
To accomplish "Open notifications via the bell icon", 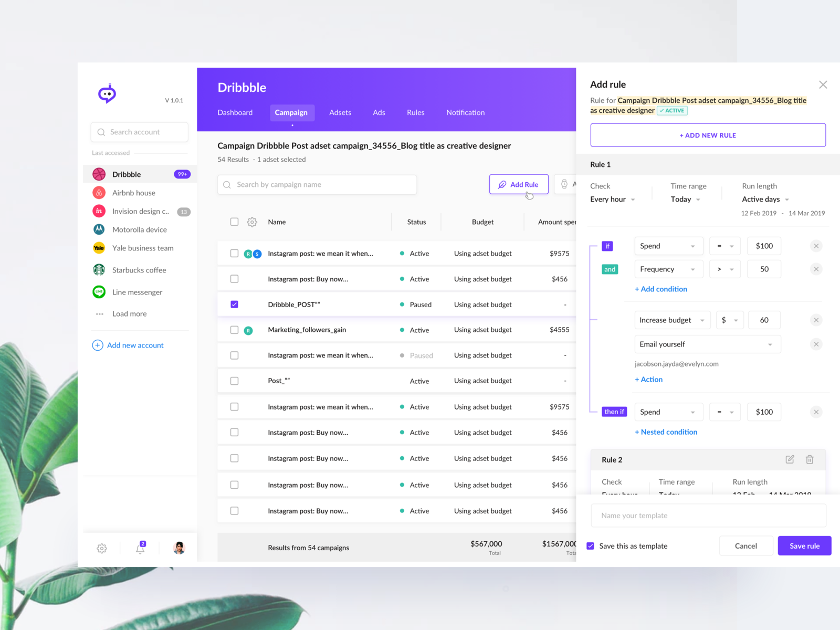I will pos(140,548).
